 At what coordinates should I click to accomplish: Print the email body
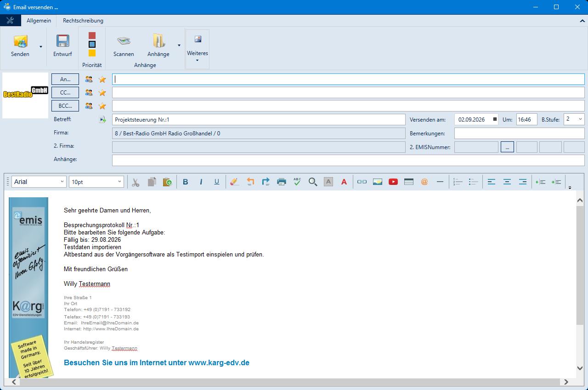pyautogui.click(x=282, y=182)
